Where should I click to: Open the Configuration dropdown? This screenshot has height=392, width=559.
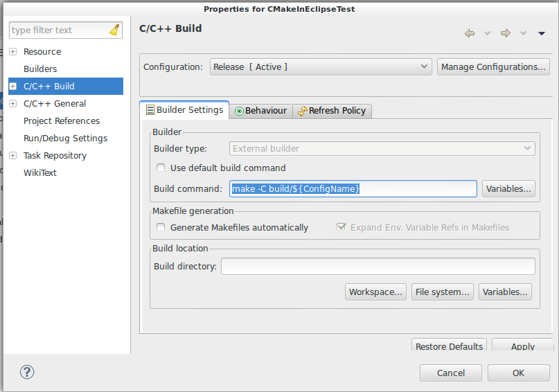click(x=321, y=67)
